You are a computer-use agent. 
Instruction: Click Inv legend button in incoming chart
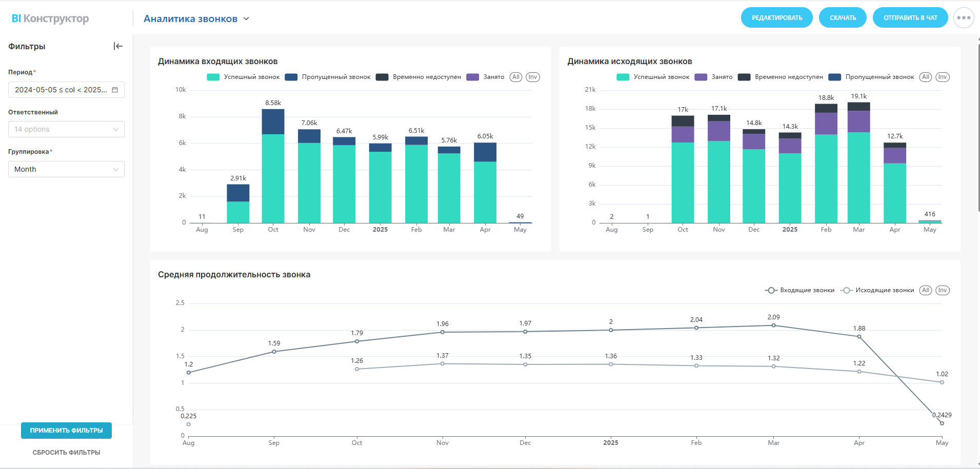(x=533, y=77)
